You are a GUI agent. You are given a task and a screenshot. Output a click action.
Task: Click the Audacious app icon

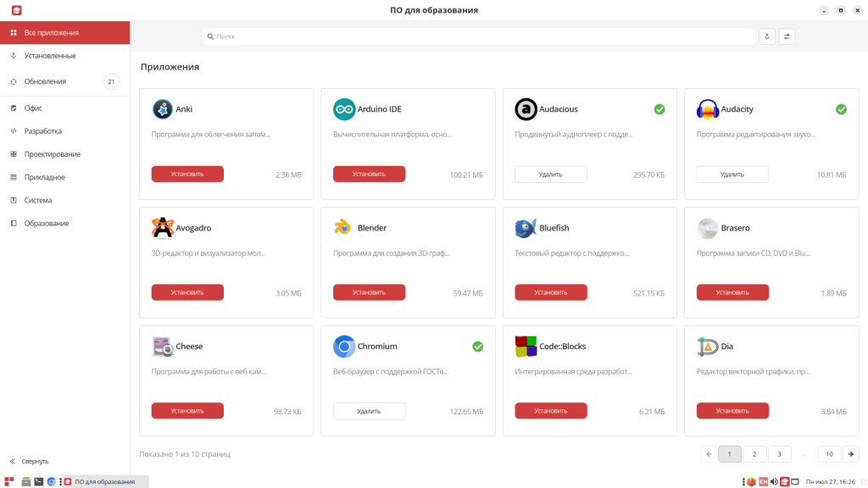[x=526, y=109]
